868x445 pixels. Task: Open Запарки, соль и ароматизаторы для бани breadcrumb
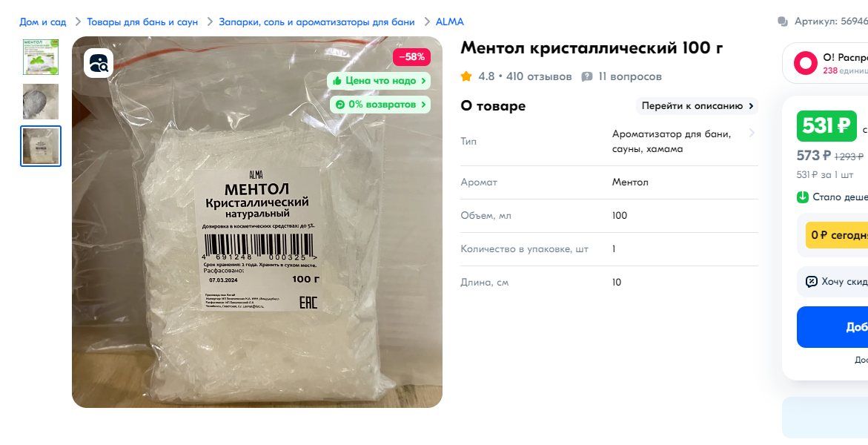317,22
